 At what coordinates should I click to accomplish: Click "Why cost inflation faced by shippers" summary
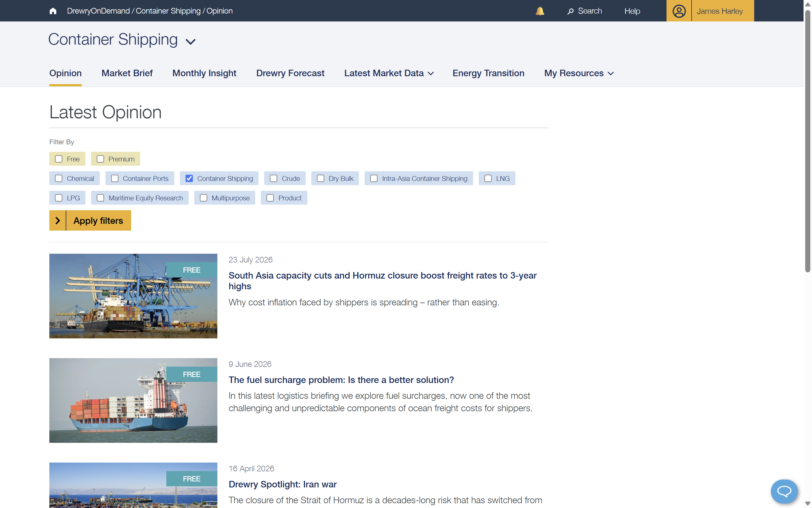click(x=364, y=302)
